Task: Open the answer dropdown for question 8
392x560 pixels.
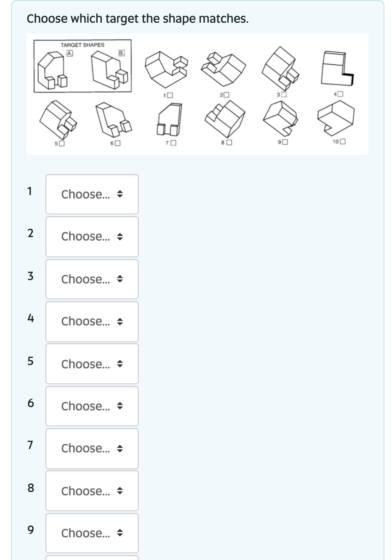Action: pyautogui.click(x=92, y=491)
